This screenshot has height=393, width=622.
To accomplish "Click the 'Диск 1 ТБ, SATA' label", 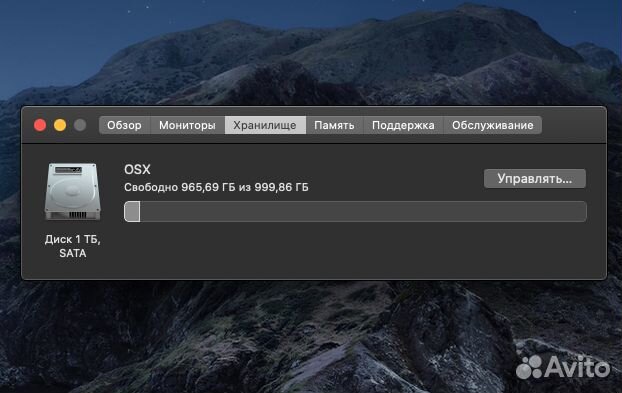I will tap(73, 246).
